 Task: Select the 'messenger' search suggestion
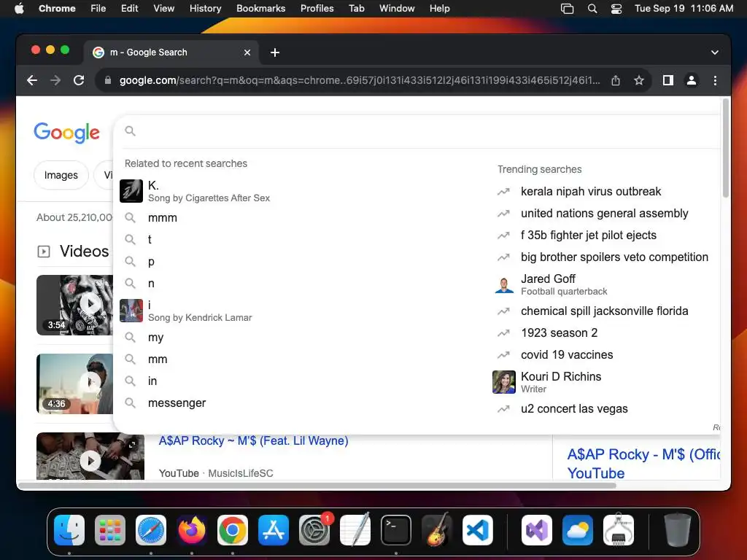[300, 402]
